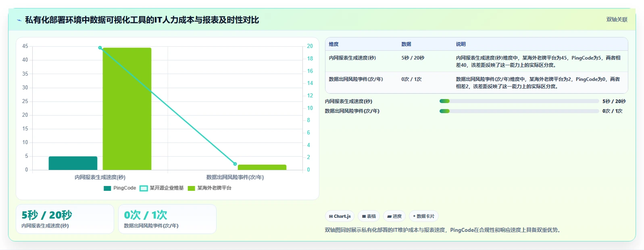Click the 某海外老牌平台 legend label

point(214,188)
